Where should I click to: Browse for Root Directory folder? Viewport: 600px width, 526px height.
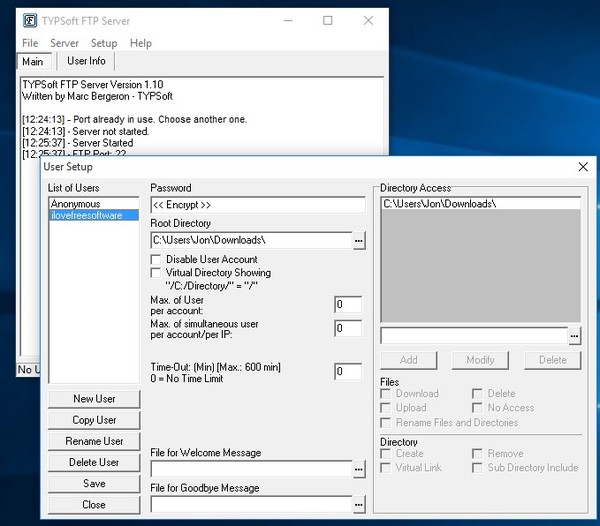point(359,240)
